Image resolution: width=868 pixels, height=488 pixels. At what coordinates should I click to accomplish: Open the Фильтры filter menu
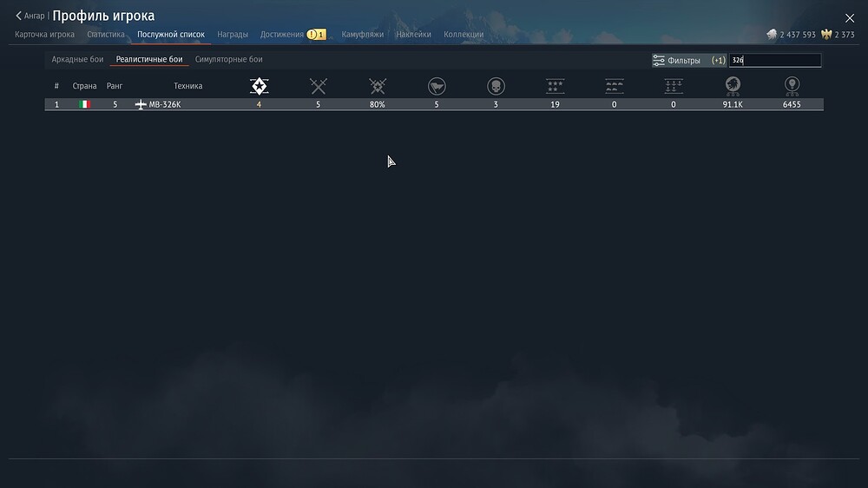pyautogui.click(x=677, y=61)
